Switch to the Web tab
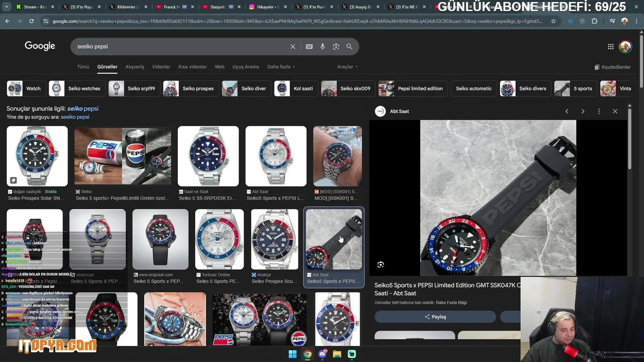Image resolution: width=644 pixels, height=362 pixels. [219, 67]
